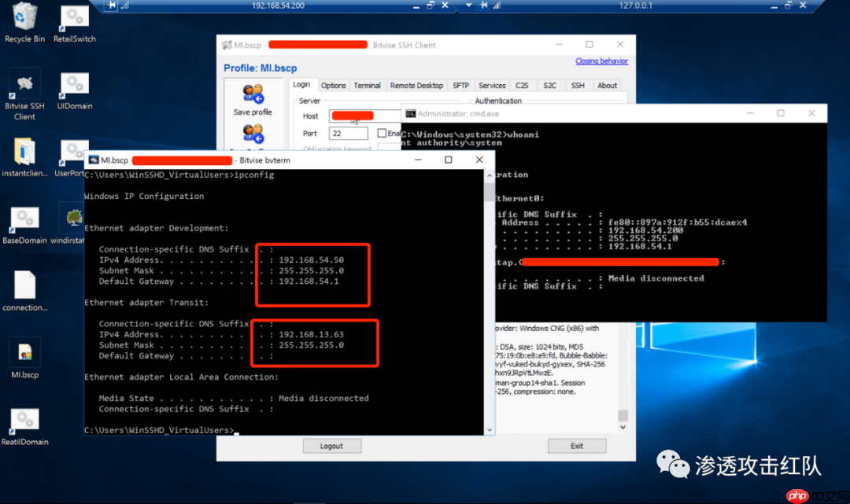The image size is (850, 504).
Task: Minimize the bvterm terminal window
Action: (x=418, y=160)
